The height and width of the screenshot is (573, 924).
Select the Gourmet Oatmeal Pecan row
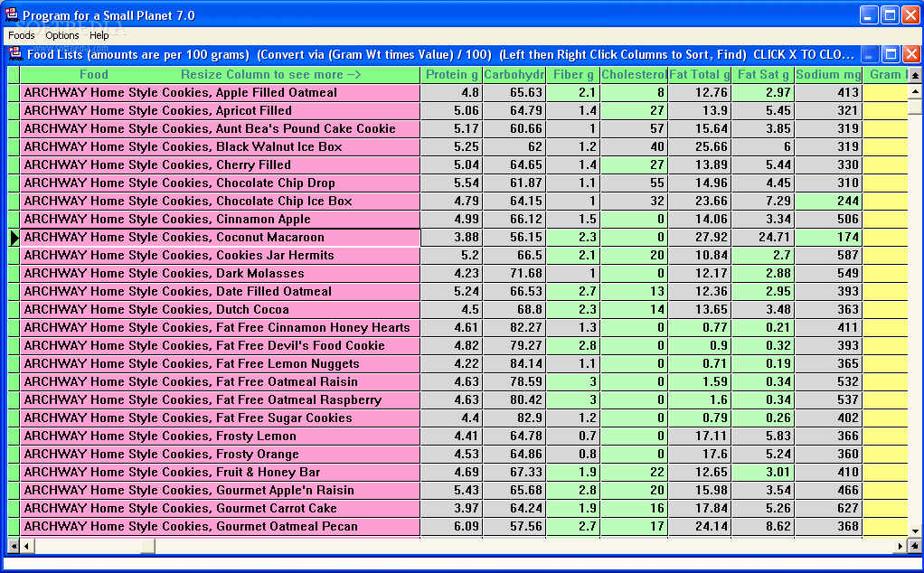tap(221, 527)
